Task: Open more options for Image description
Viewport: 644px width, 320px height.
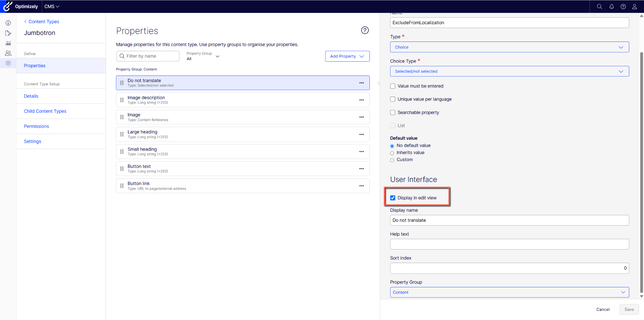Action: pos(362,100)
